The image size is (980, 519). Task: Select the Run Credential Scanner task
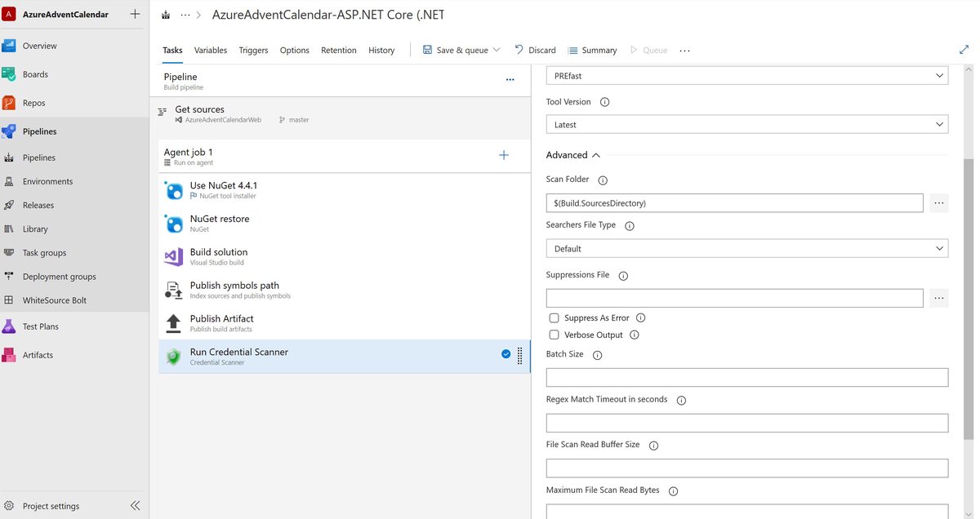(x=344, y=357)
